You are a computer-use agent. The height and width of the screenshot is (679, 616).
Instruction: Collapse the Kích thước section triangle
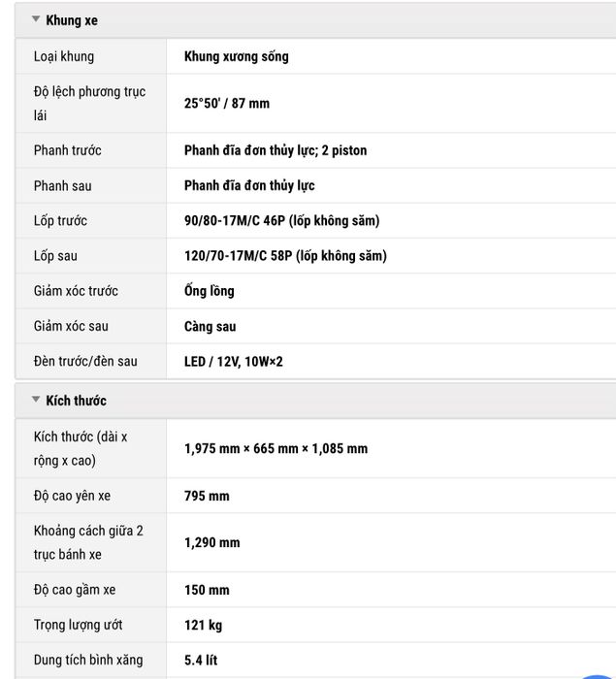[36, 400]
